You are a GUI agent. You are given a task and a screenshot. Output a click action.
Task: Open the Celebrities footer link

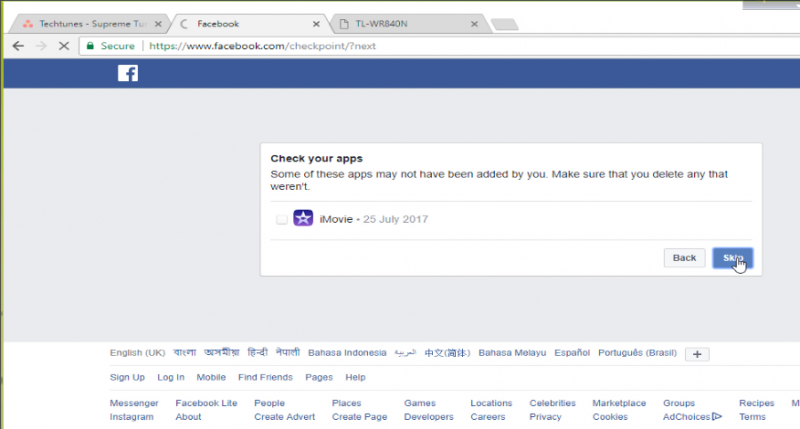553,403
